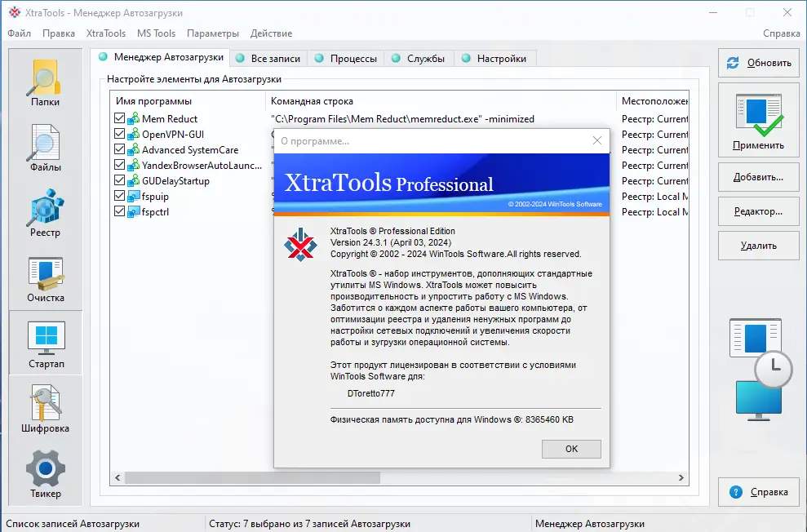Open the Действие menu
807x532 pixels.
271,33
